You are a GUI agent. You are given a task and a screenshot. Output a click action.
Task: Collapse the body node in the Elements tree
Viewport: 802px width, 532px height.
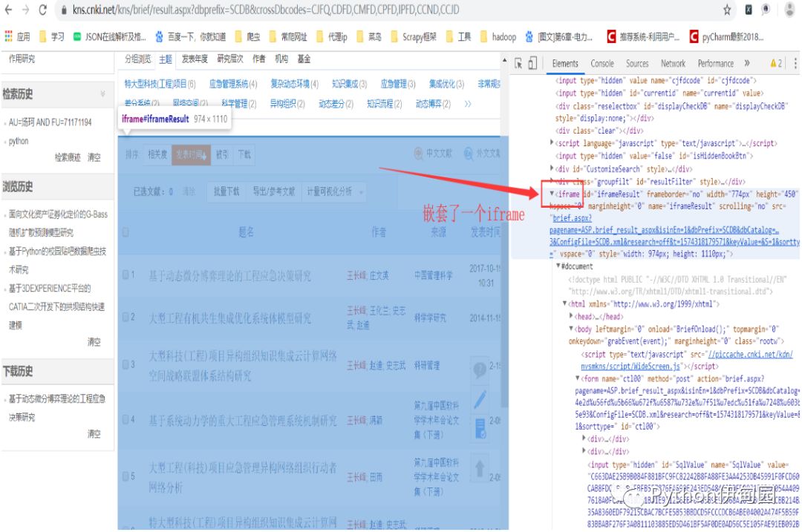click(571, 329)
